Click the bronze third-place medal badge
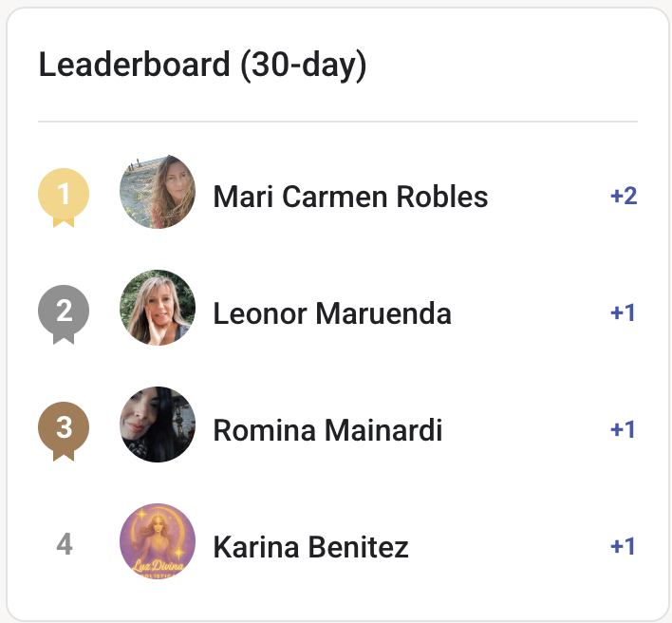The width and height of the screenshot is (672, 623). coord(64,431)
